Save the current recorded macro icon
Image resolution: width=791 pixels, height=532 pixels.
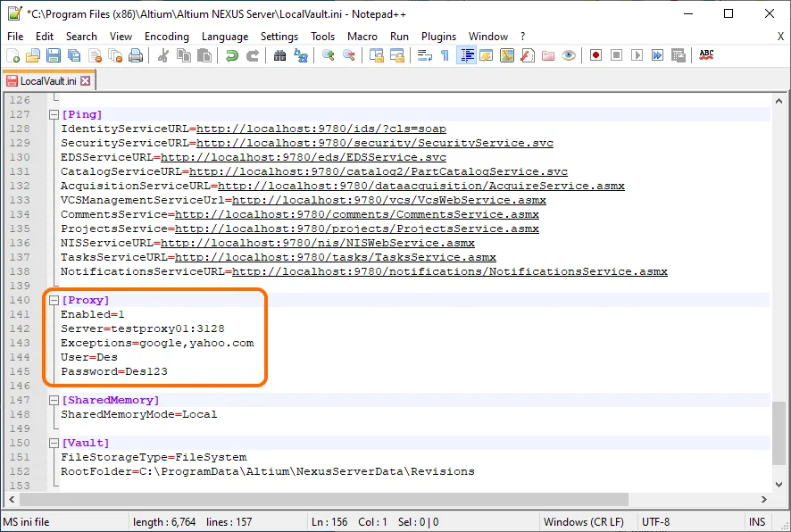pos(678,55)
